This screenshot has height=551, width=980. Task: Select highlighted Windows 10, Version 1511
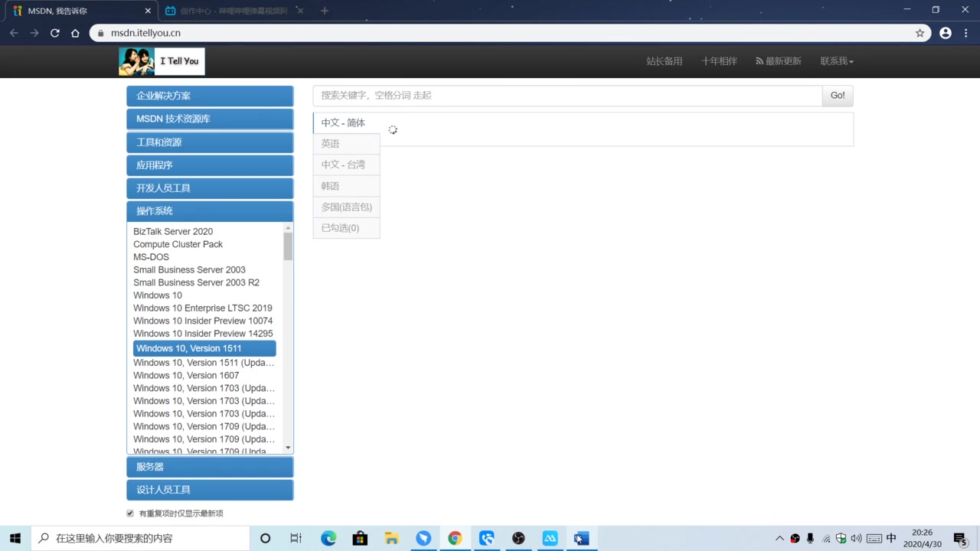pos(204,348)
